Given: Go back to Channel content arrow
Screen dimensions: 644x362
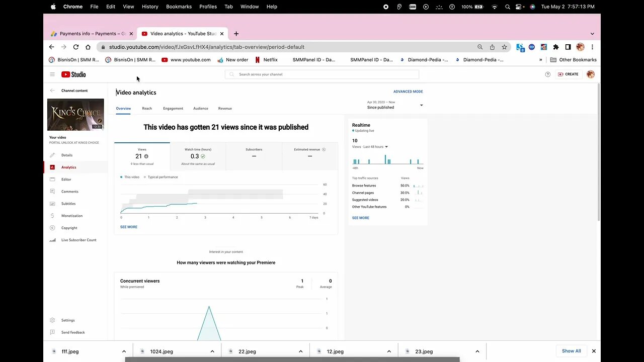Looking at the screenshot, I should (52, 90).
